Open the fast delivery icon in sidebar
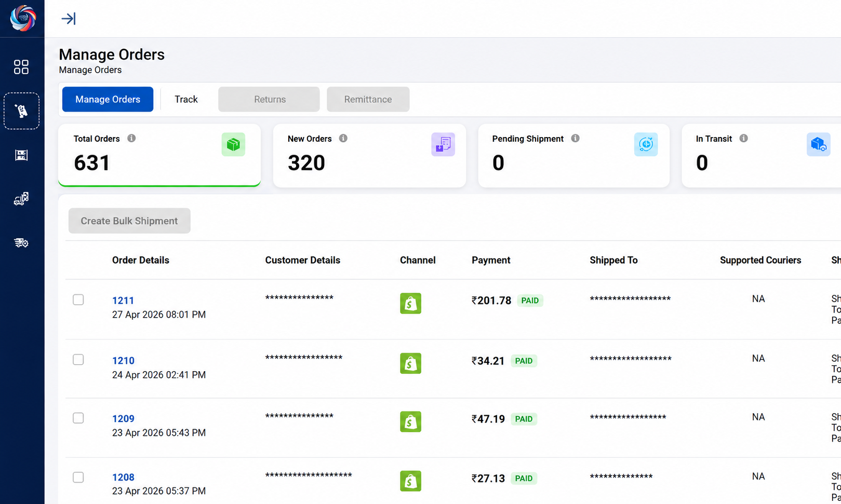 click(x=21, y=242)
